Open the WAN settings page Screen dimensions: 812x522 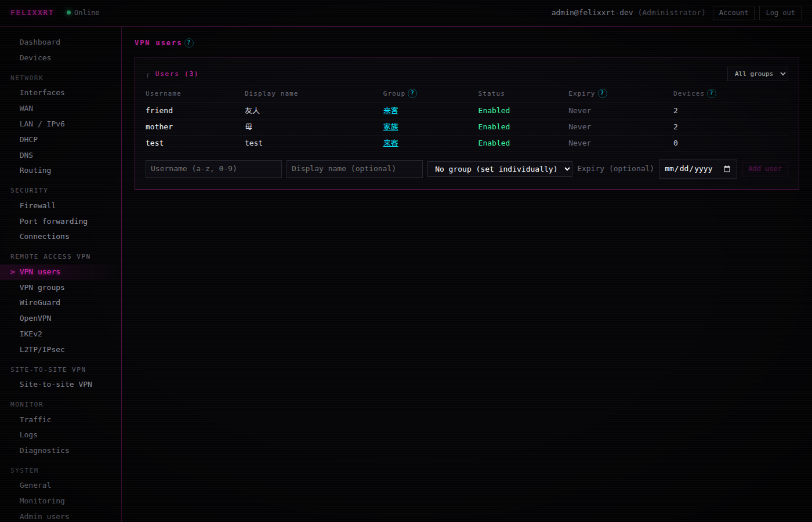coord(27,108)
